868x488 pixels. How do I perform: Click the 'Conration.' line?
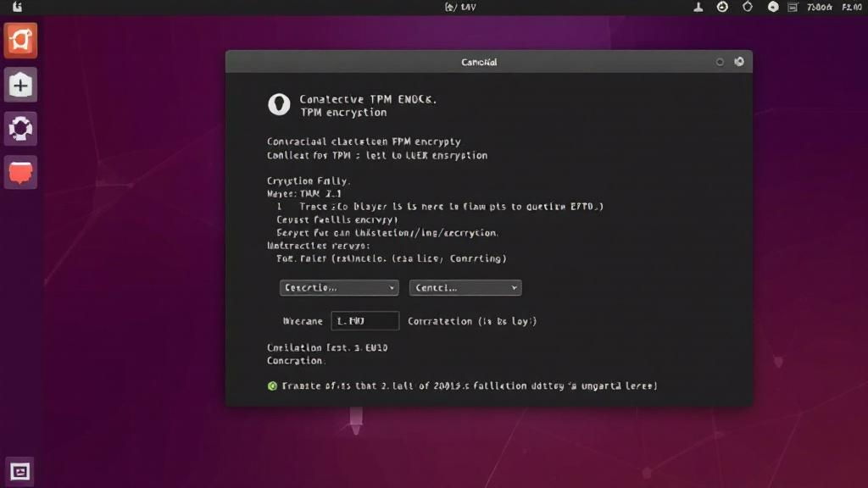click(296, 361)
